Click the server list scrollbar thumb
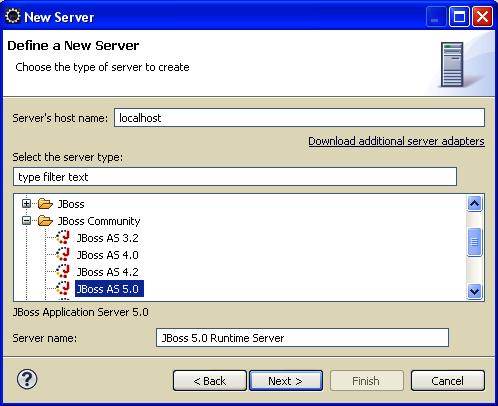This screenshot has height=406, width=498. click(x=474, y=242)
